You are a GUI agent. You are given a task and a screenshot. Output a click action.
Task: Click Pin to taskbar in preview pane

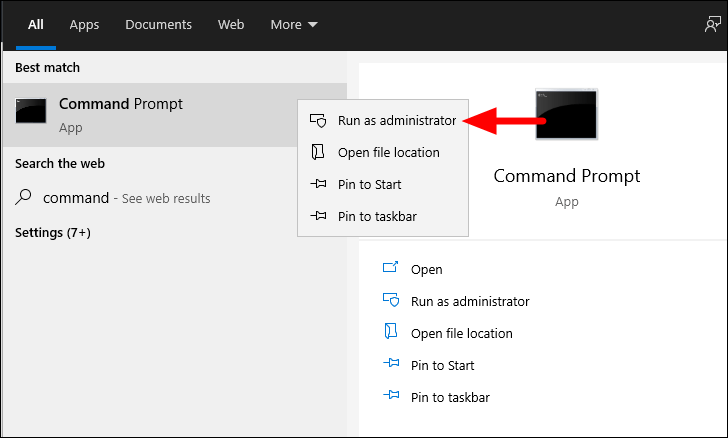click(450, 398)
